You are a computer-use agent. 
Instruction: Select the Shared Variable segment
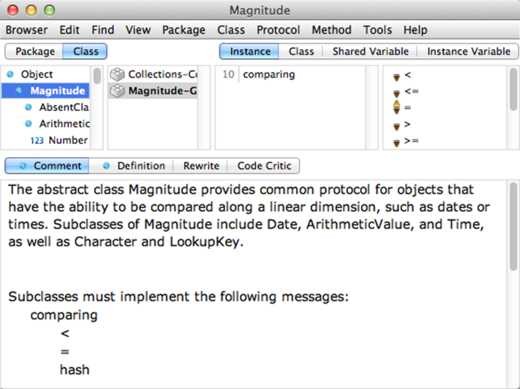click(x=370, y=52)
